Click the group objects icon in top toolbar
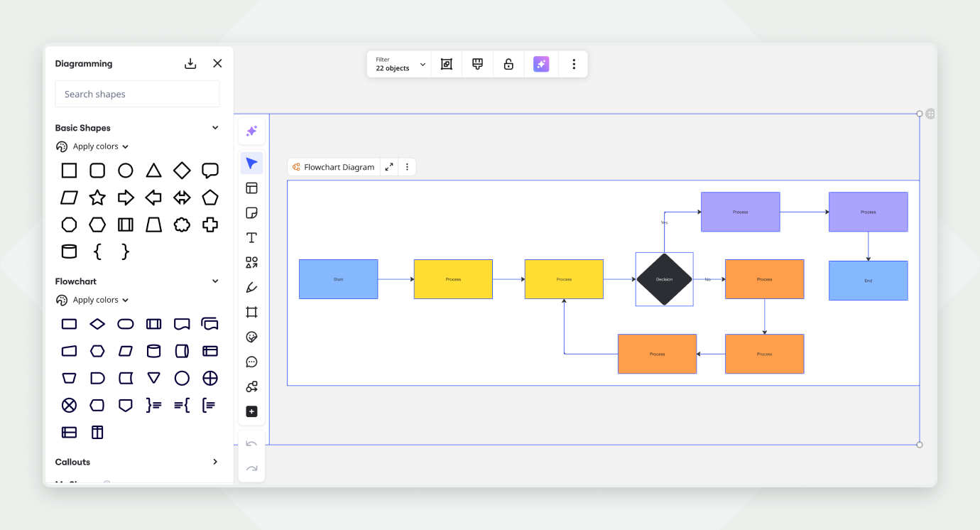This screenshot has width=980, height=530. pos(447,64)
